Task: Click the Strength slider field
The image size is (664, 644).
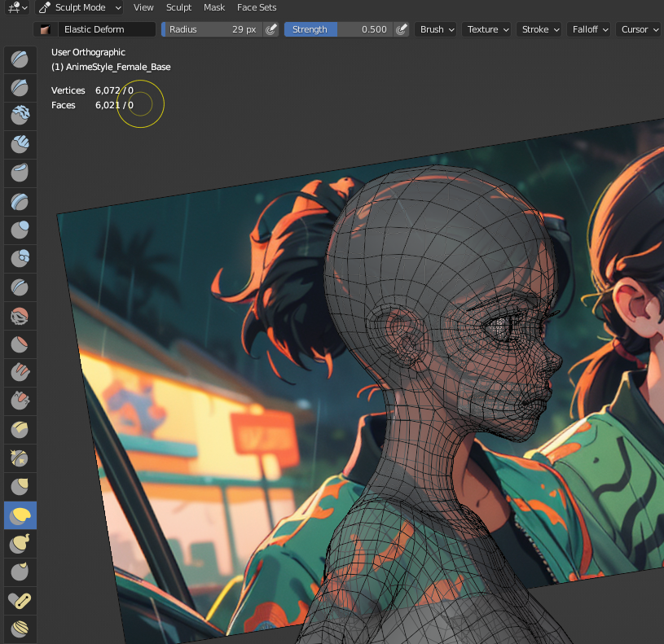Action: click(339, 29)
